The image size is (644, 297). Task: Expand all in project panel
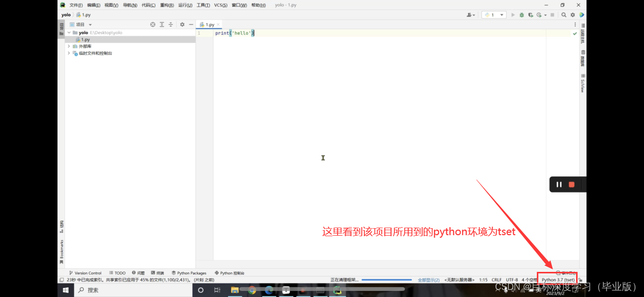coord(162,24)
